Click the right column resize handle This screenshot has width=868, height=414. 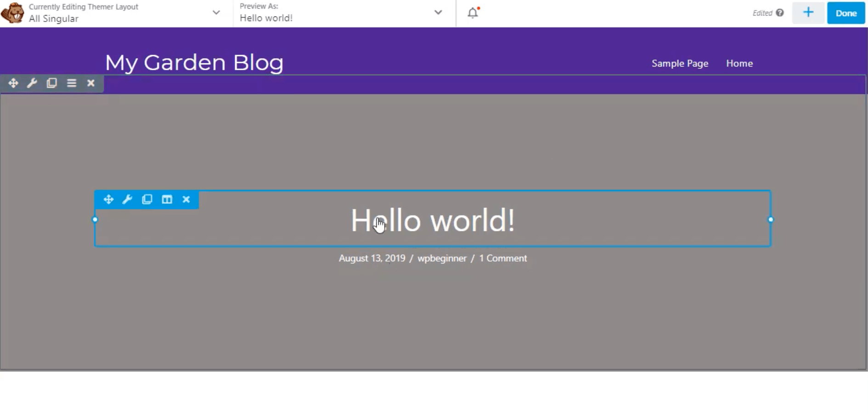click(x=771, y=219)
